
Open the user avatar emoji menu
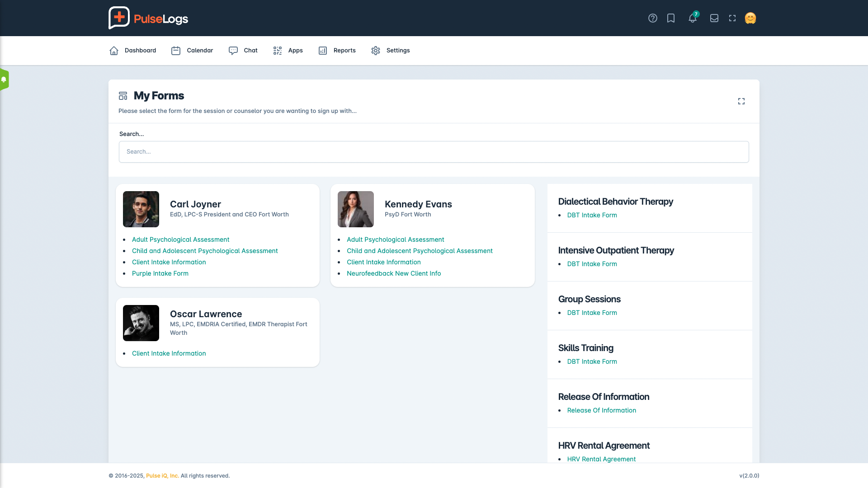tap(750, 18)
